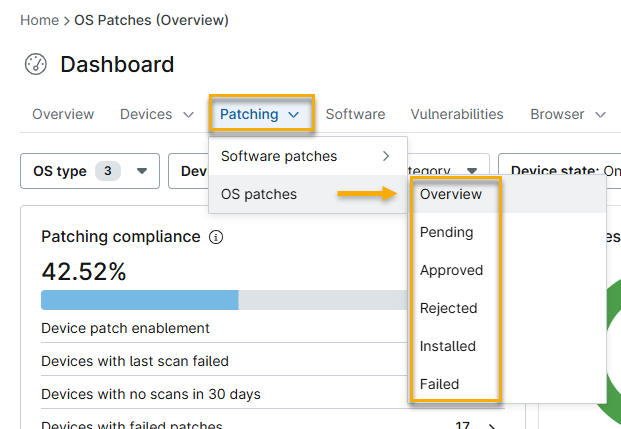Switch to the Software tab
The height and width of the screenshot is (429, 621).
[355, 114]
